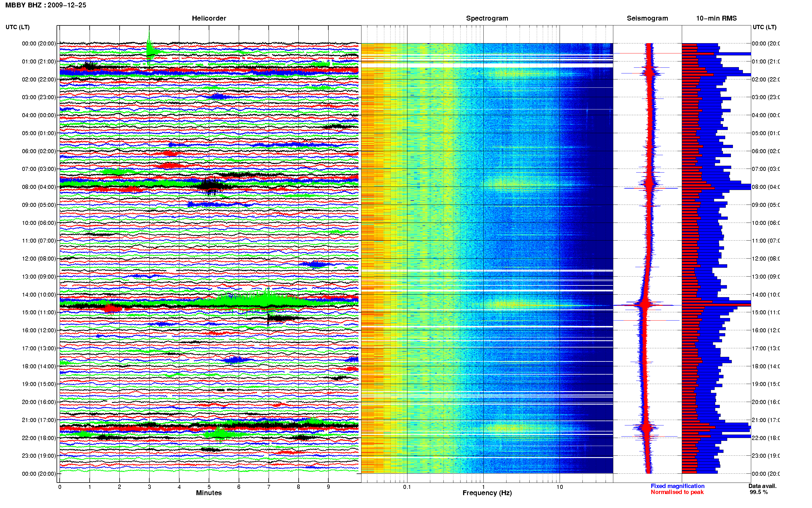Click the left 02:00 (22:00) time label
The width and height of the screenshot is (812, 508).
point(39,79)
